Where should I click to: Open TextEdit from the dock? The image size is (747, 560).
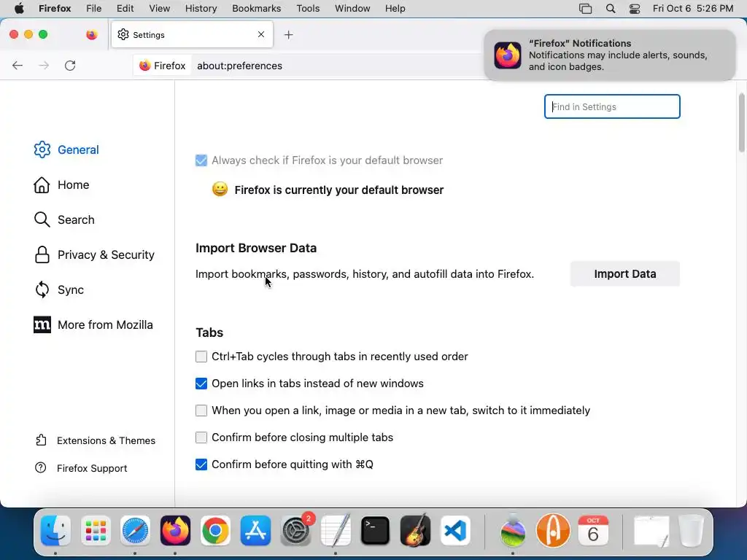(336, 531)
